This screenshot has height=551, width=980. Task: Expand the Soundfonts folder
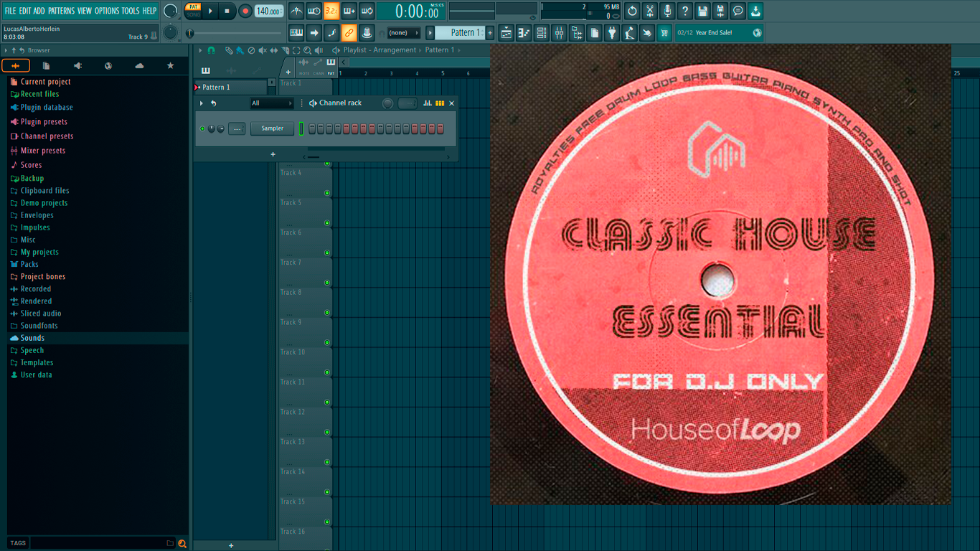point(39,326)
